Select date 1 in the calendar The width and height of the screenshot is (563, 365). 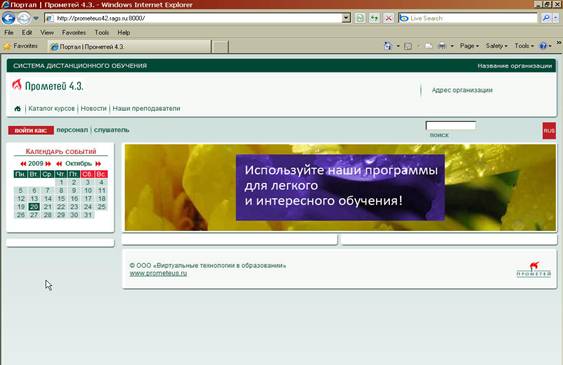click(61, 182)
